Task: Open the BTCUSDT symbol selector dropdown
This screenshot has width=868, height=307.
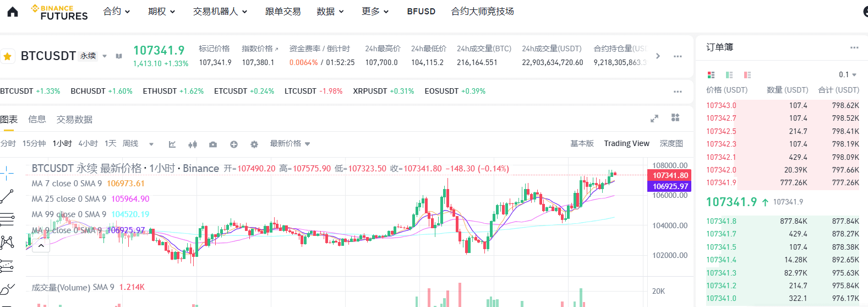Action: (105, 56)
